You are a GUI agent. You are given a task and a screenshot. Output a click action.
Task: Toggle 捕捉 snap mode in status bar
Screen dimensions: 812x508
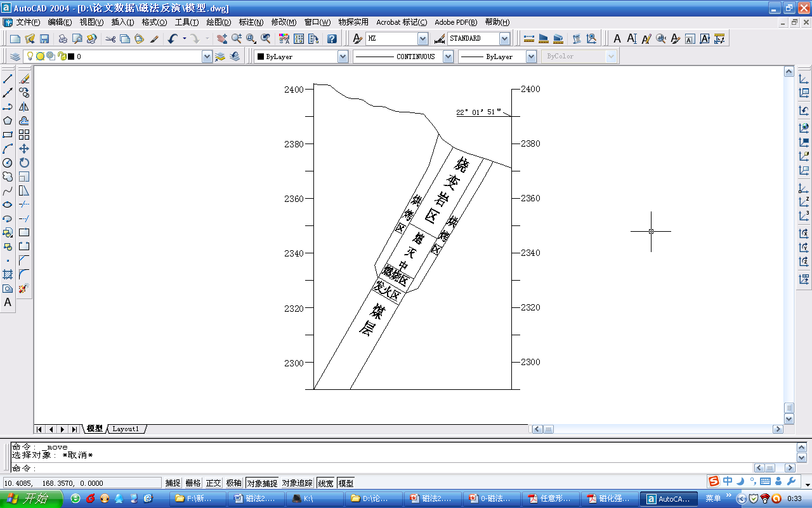click(173, 483)
